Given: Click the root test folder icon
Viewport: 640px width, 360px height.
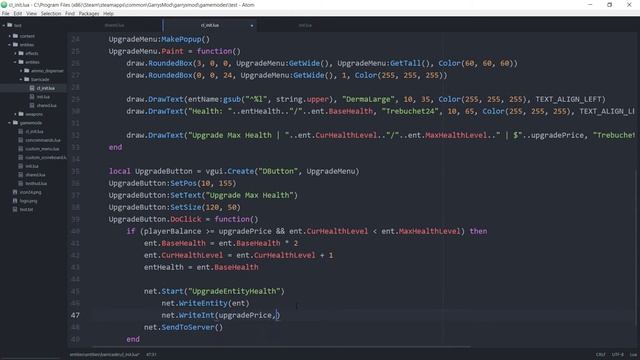Looking at the screenshot, I should [x=9, y=25].
